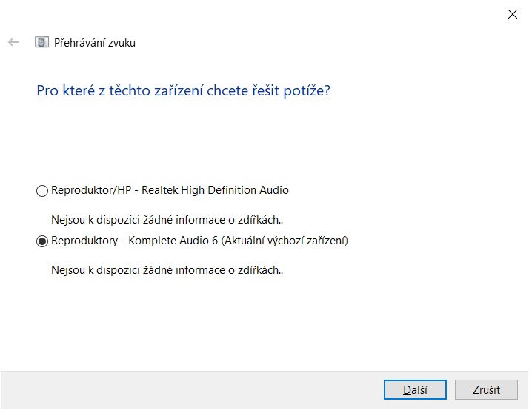Image resolution: width=532 pixels, height=413 pixels.
Task: Close the troubleshooter window
Action: tap(512, 13)
